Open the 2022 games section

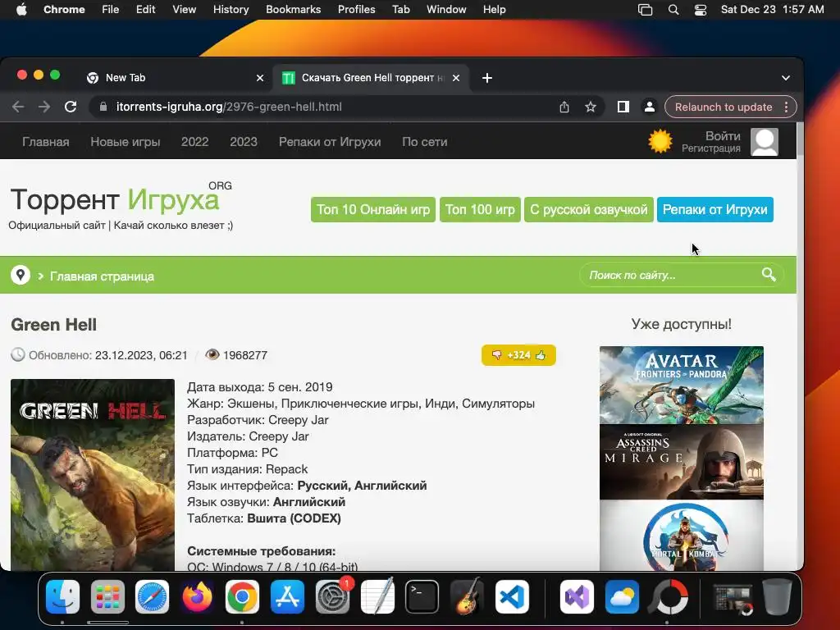pos(194,142)
